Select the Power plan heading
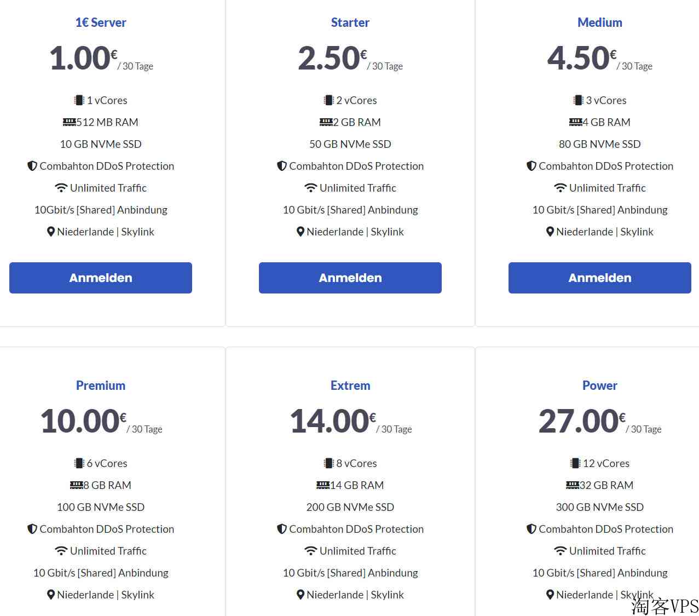This screenshot has width=699, height=616. [600, 385]
